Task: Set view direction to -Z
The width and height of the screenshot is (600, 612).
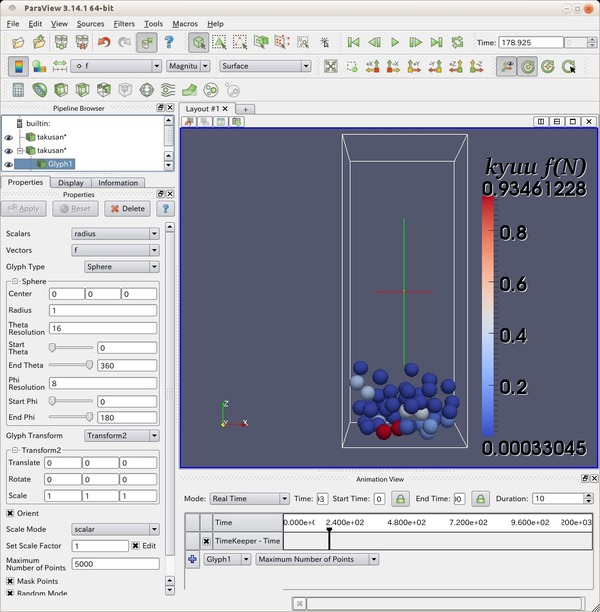Action: tap(476, 66)
